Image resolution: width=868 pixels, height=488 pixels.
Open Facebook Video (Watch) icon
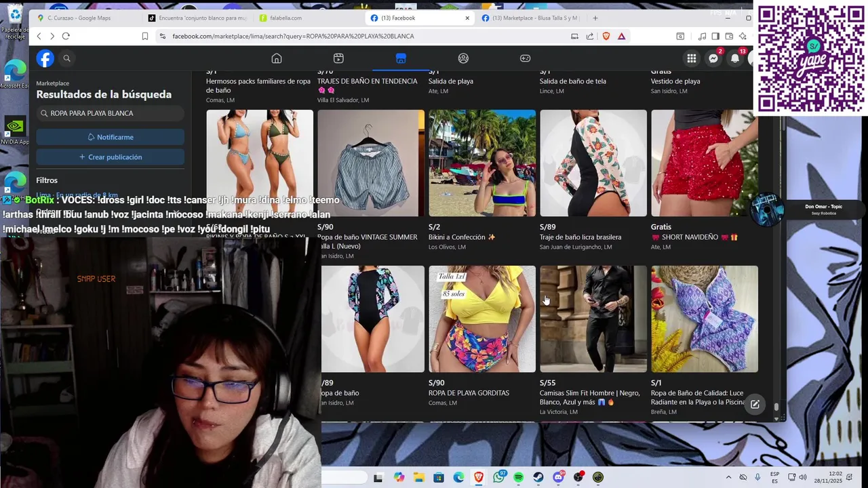pos(338,58)
